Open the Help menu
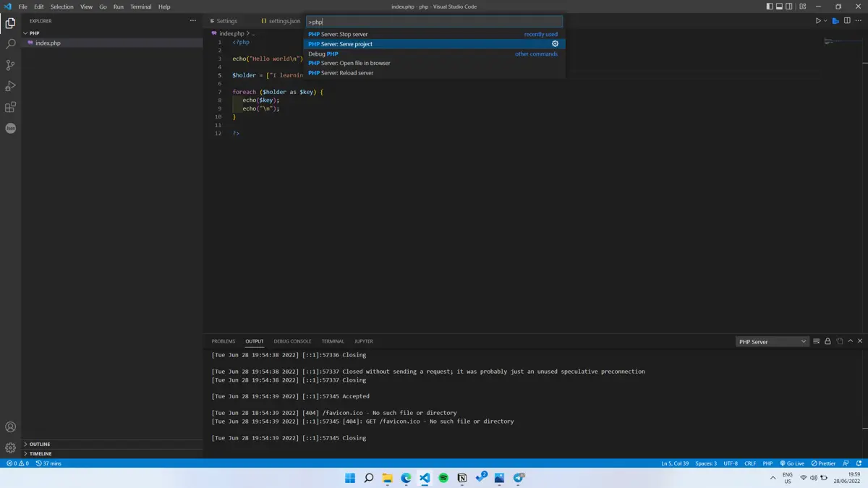This screenshot has height=488, width=868. (164, 7)
